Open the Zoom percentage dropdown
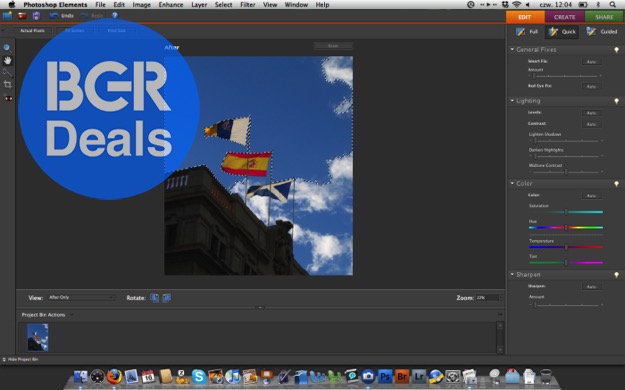Viewport: 625px width, 390px height. point(489,298)
